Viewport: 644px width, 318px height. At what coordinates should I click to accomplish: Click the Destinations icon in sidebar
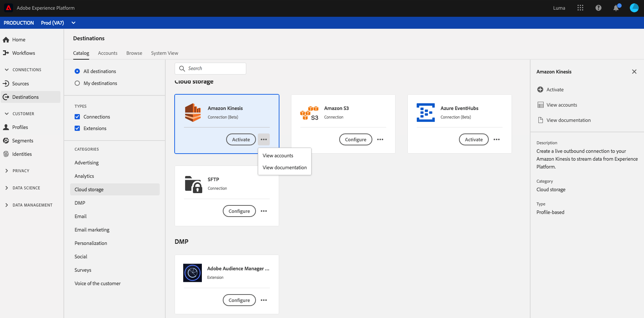click(x=6, y=97)
